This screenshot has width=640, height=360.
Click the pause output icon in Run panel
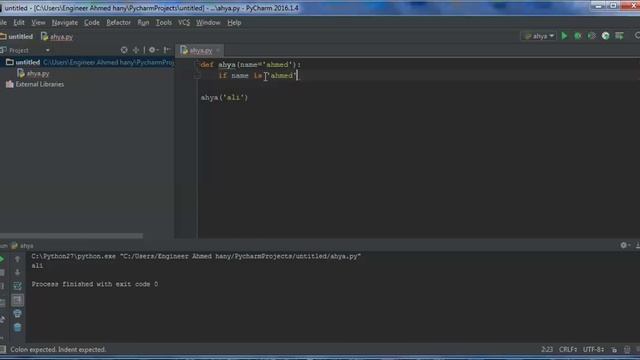(2, 286)
